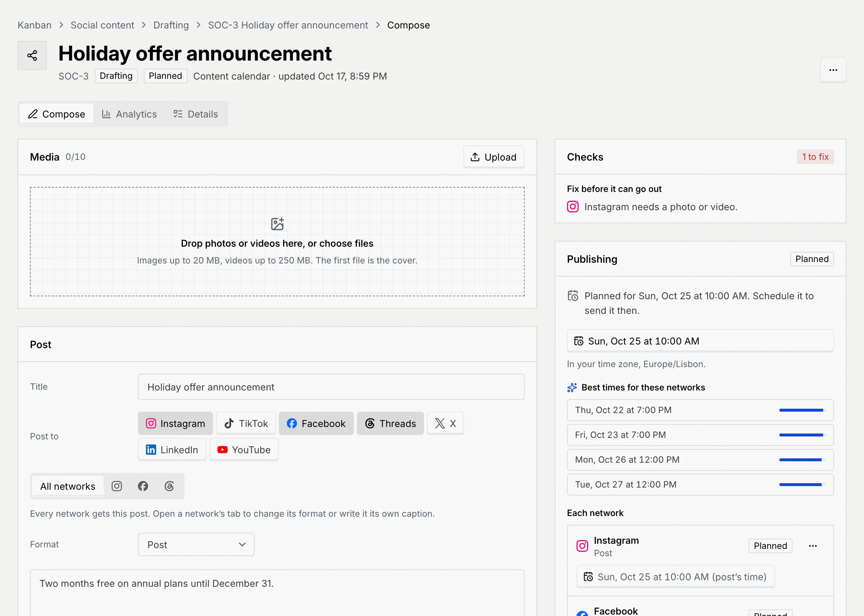
Task: Click the share icon beside the title
Action: 32,55
